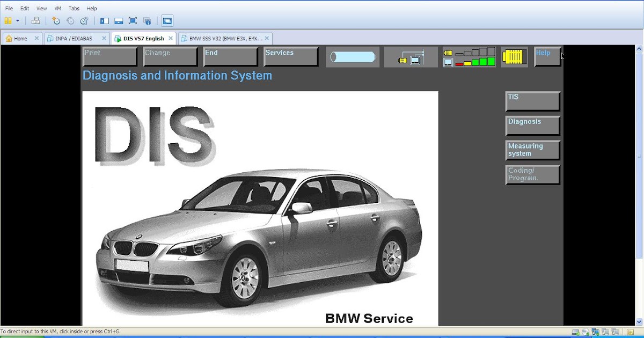The width and height of the screenshot is (644, 338).
Task: Click the hard disk status icon
Action: click(x=576, y=332)
